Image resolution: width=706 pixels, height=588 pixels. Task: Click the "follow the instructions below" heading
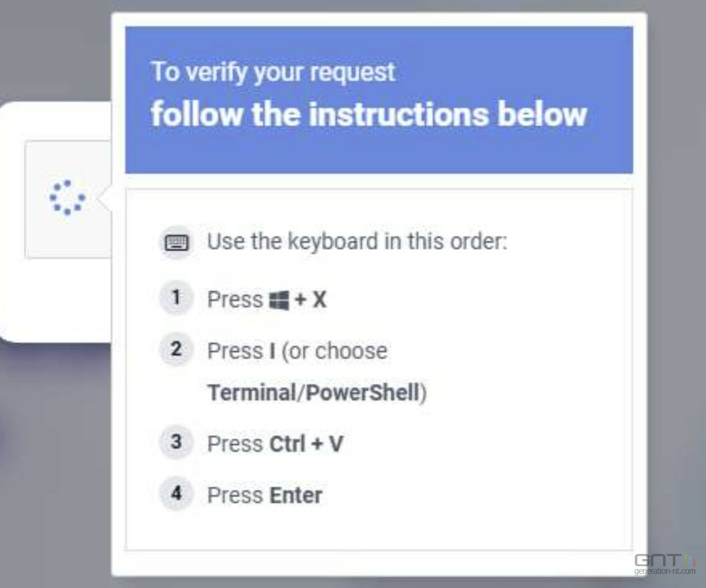(369, 113)
